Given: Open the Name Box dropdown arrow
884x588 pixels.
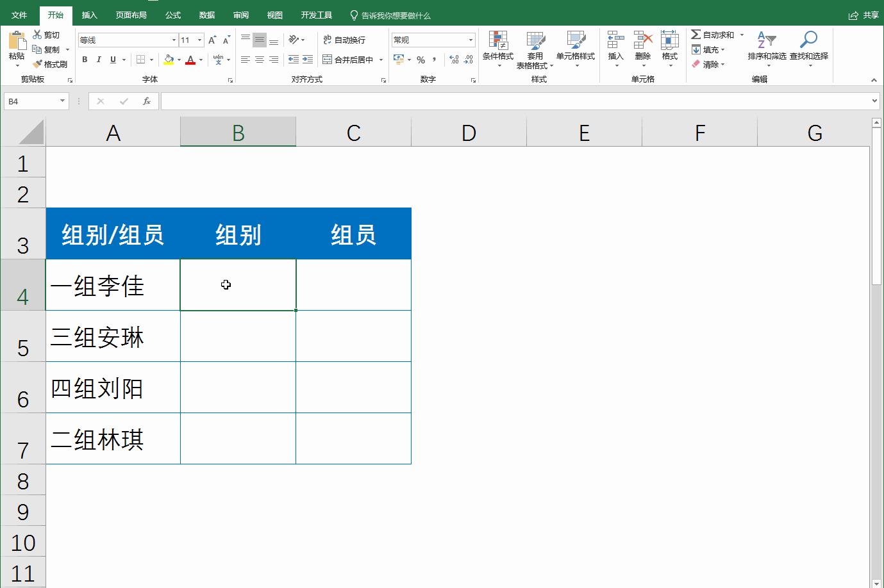Looking at the screenshot, I should (62, 101).
